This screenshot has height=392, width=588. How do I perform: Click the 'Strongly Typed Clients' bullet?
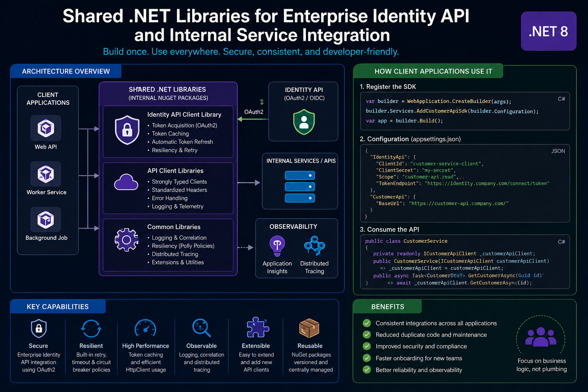pyautogui.click(x=179, y=181)
